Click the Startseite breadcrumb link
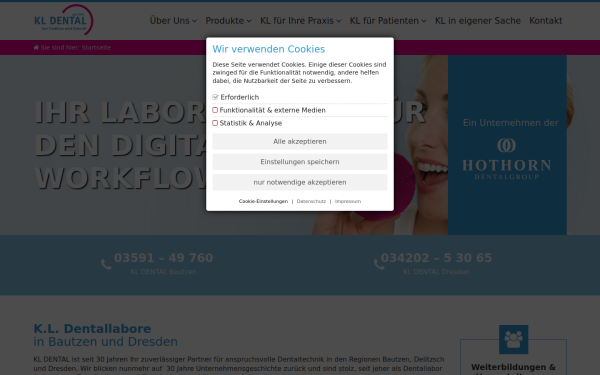The height and width of the screenshot is (375, 600). tap(96, 47)
